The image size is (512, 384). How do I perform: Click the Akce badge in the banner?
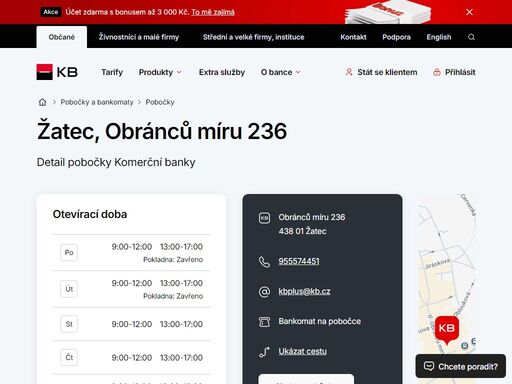pos(51,12)
